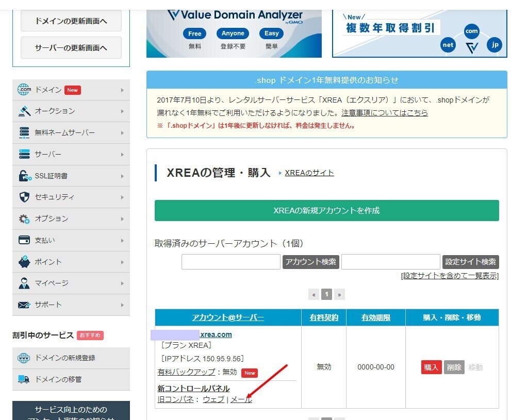Expand the オークション menu arrow
The height and width of the screenshot is (420, 511).
tap(122, 111)
